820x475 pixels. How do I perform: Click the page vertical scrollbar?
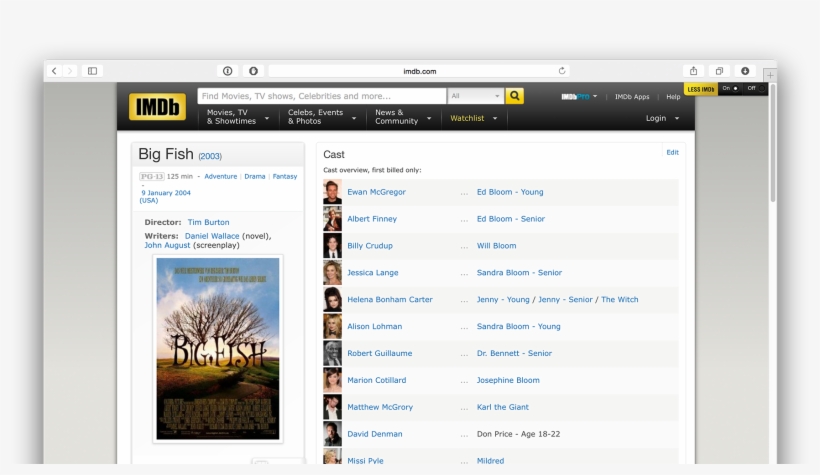772,142
